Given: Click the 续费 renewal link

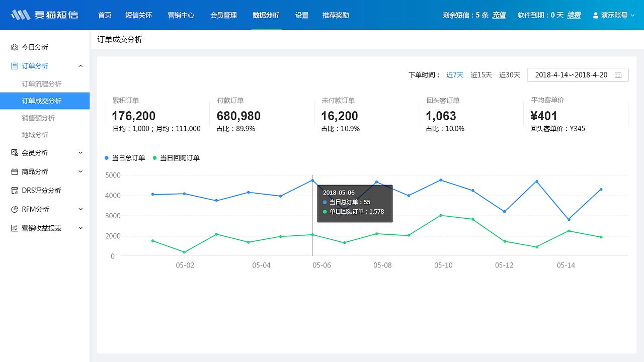Looking at the screenshot, I should pyautogui.click(x=574, y=15).
